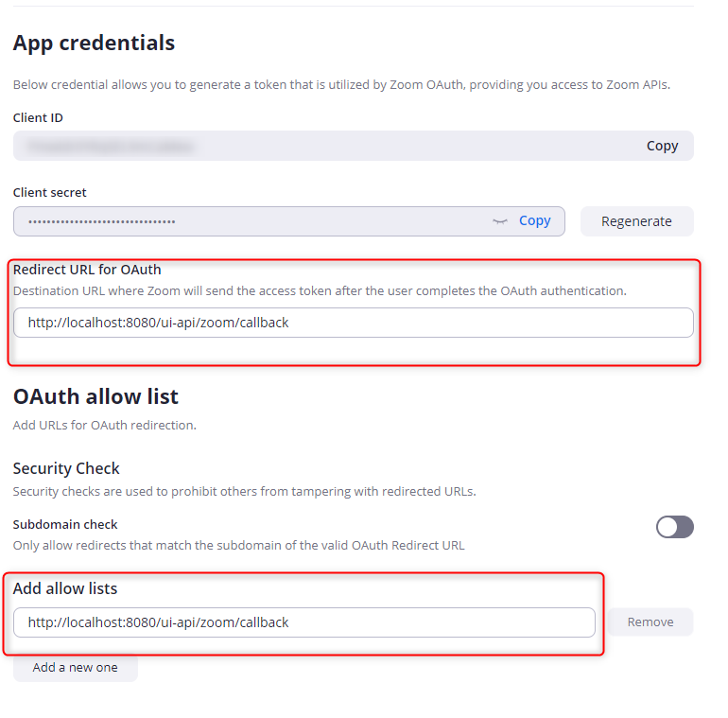Click the App credentials heading
This screenshot has height=718, width=728.
coord(94,43)
